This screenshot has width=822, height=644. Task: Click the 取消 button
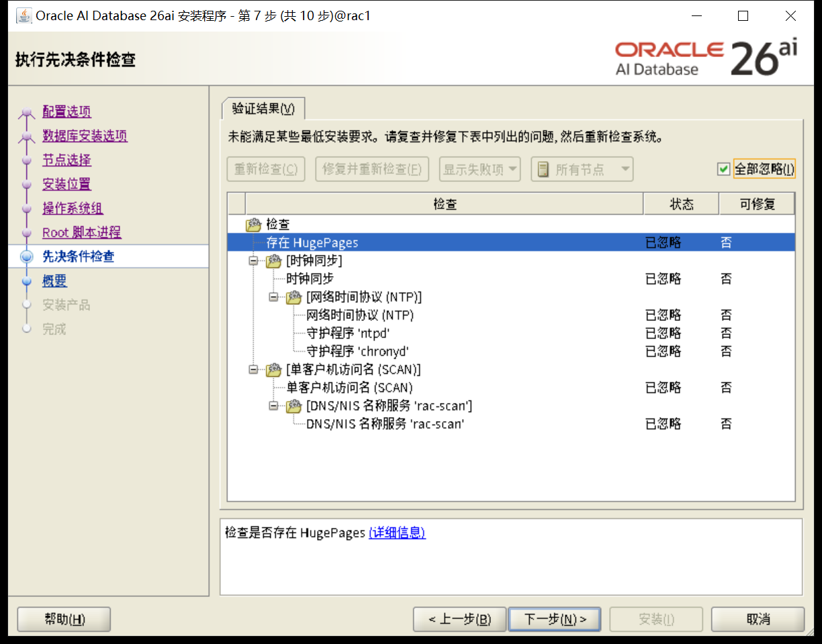[x=758, y=619]
